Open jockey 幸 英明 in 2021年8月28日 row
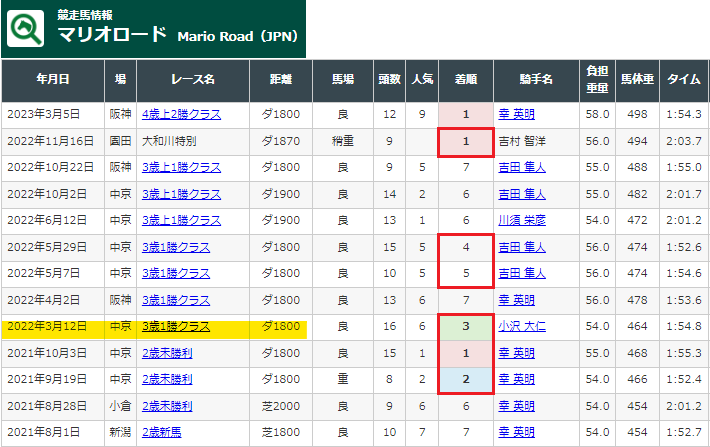The image size is (710, 447). tap(517, 406)
